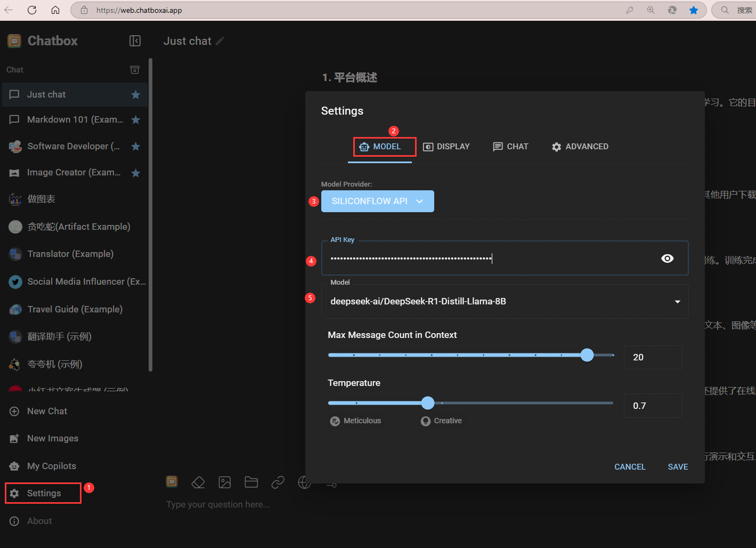This screenshot has width=756, height=548.
Task: Click the Temperature value field
Action: tap(653, 406)
